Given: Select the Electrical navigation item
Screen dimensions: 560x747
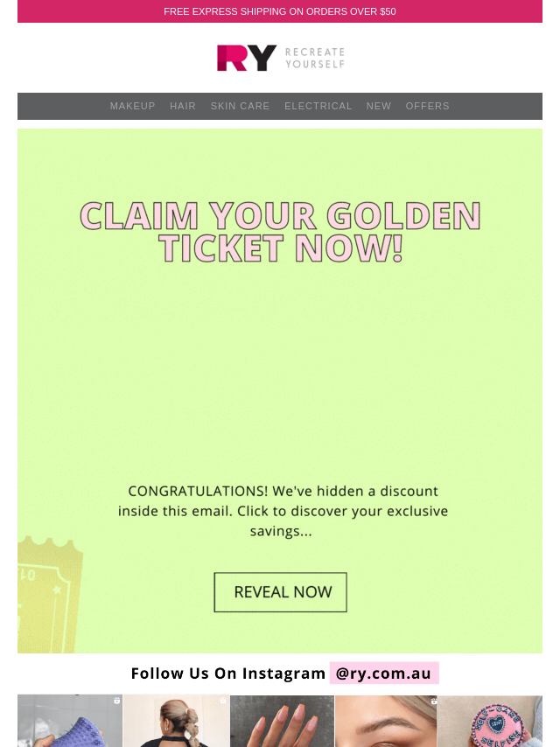Looking at the screenshot, I should coord(318,106).
